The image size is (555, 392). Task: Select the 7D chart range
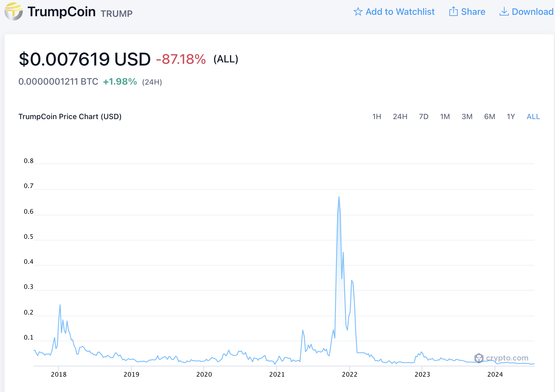coord(424,117)
